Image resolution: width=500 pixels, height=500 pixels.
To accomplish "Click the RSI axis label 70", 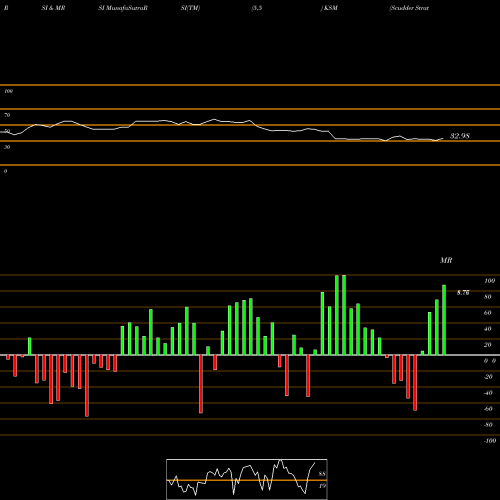I will [x=7, y=115].
